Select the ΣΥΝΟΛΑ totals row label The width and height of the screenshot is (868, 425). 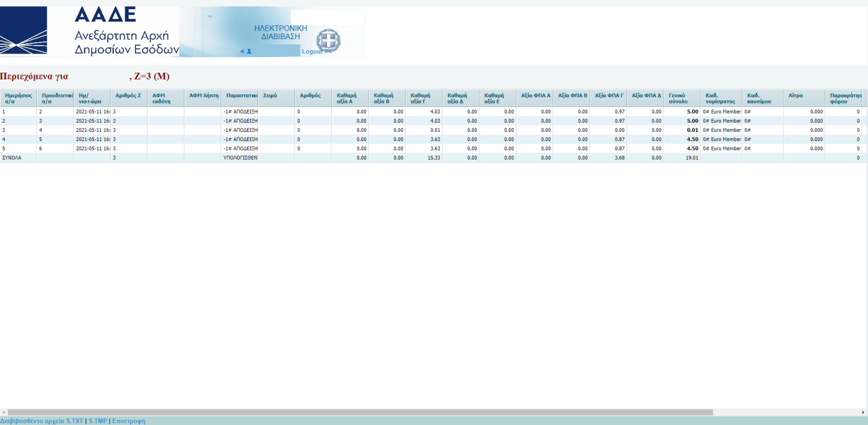(x=12, y=158)
